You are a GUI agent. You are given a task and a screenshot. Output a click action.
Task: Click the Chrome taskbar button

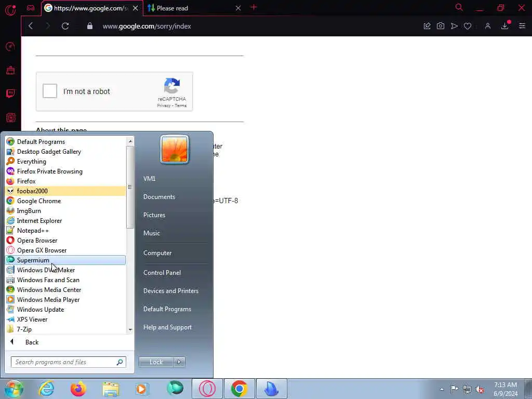(x=239, y=389)
